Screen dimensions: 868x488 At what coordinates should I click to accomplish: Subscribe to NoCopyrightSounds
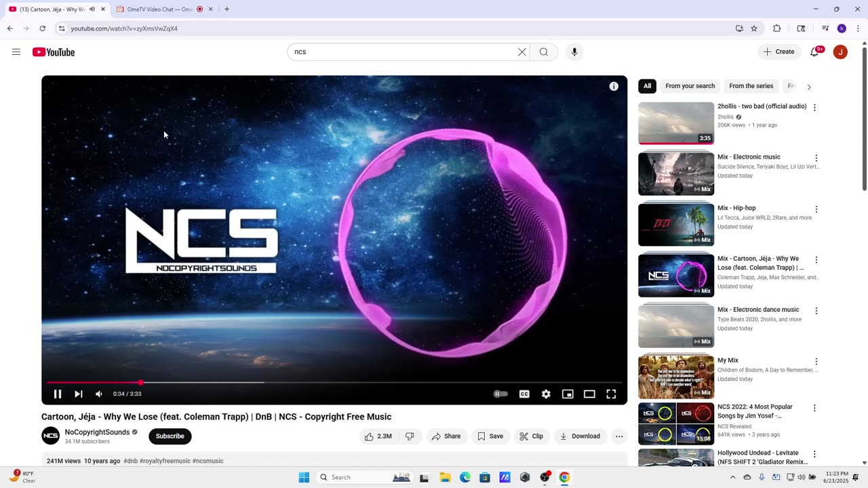pyautogui.click(x=170, y=436)
